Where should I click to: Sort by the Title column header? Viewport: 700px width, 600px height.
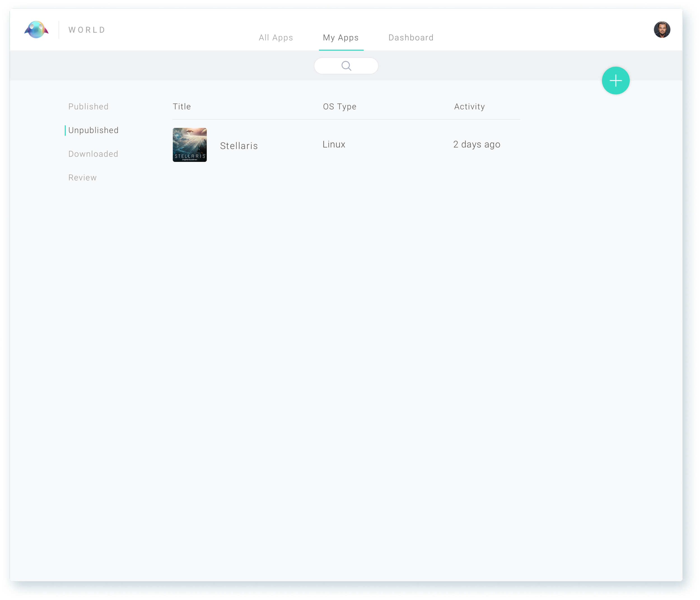click(182, 107)
